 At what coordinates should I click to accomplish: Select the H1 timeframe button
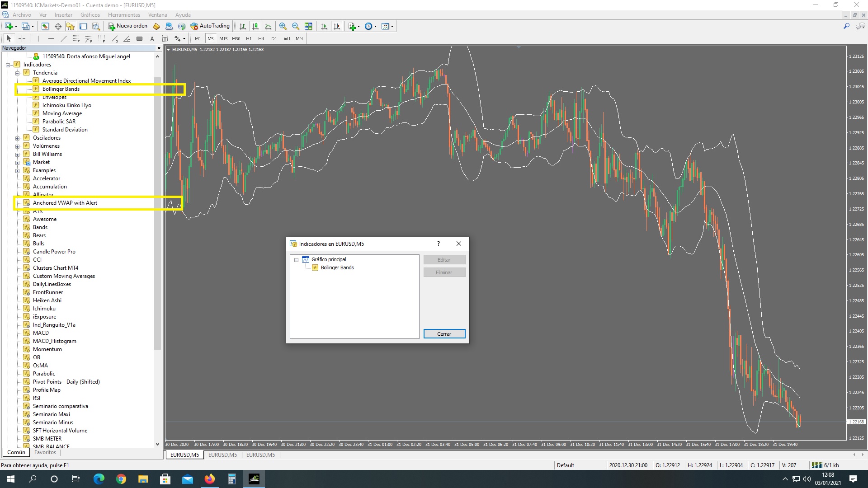tap(249, 39)
